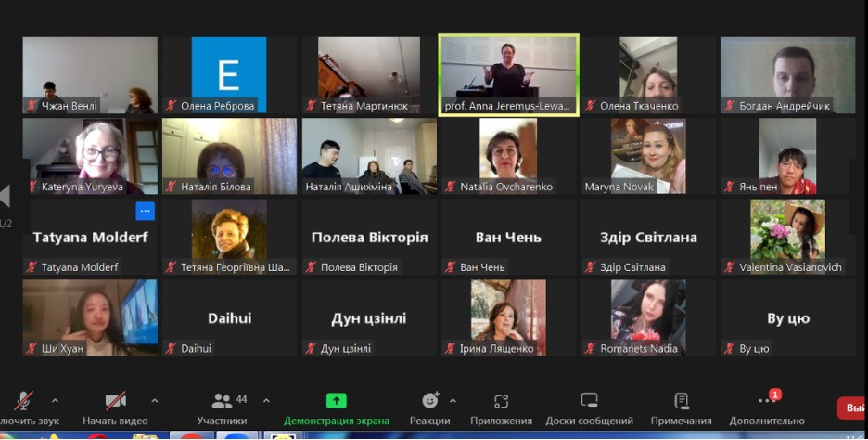Select Ван Чень participant tile
The width and height of the screenshot is (868, 440).
(x=509, y=238)
